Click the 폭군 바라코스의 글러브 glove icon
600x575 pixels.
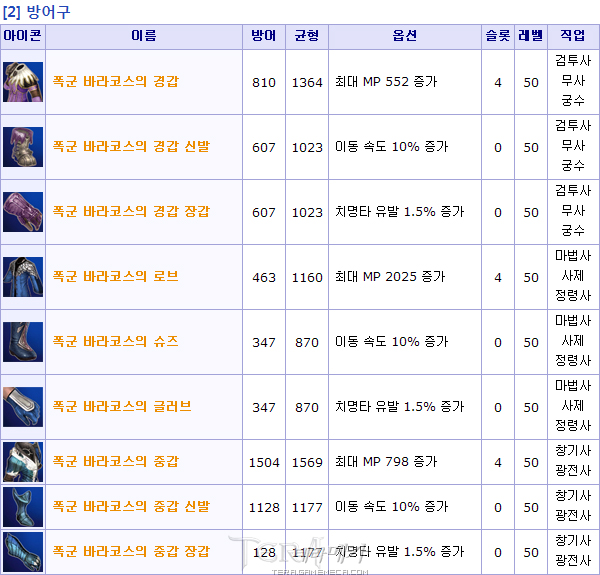(x=23, y=407)
